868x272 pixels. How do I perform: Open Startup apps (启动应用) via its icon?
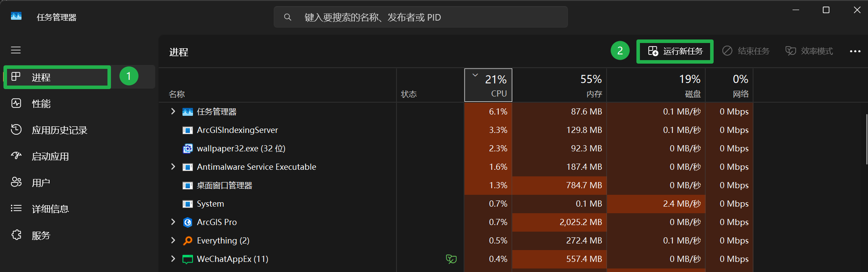(x=16, y=156)
